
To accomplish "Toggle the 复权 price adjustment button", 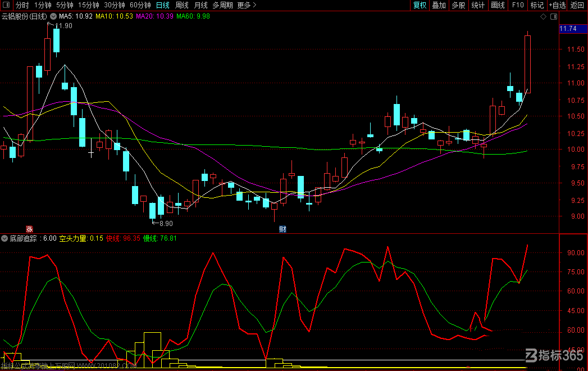I will point(420,5).
